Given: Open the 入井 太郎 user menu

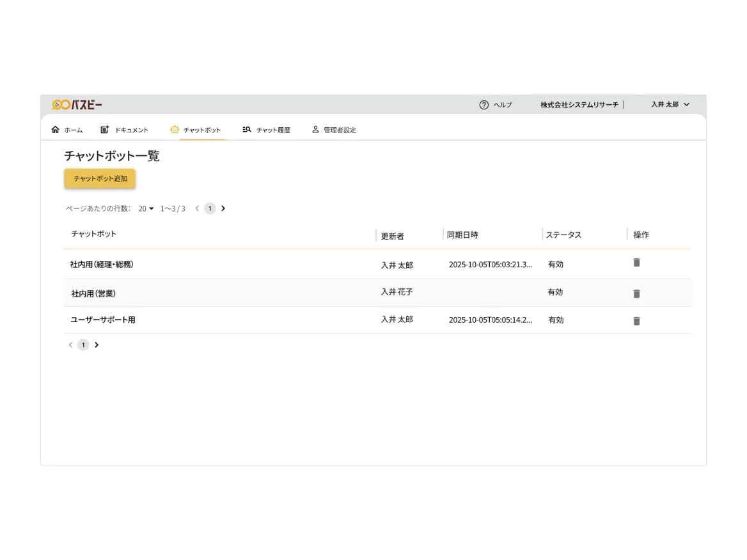Looking at the screenshot, I should click(x=670, y=104).
